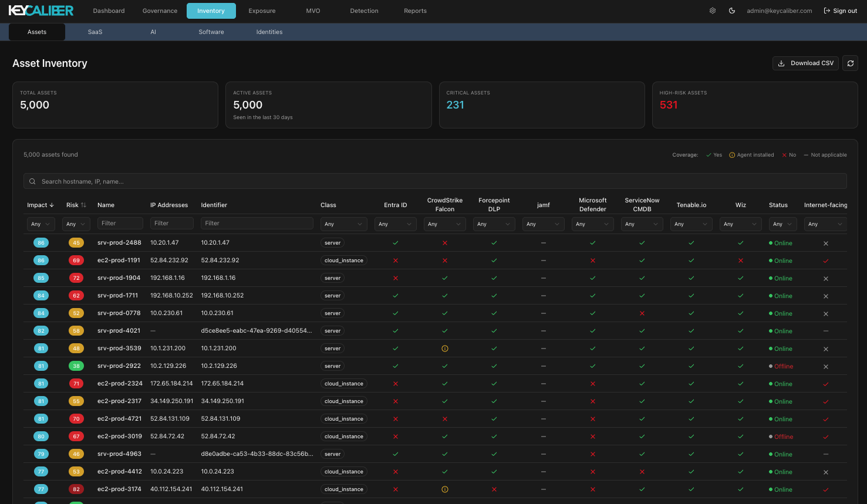Open the CrowdStrike Falcon filter dropdown
The width and height of the screenshot is (867, 504).
point(445,224)
